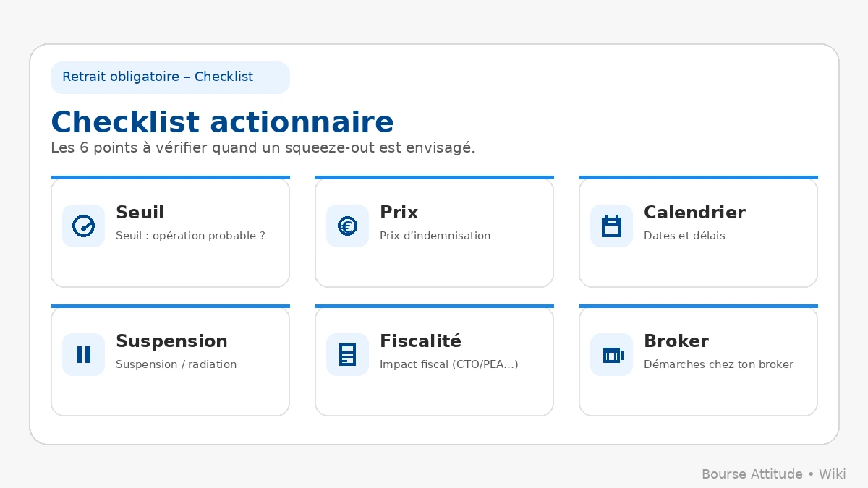Click 'Prix d'indemnisation' description
The width and height of the screenshot is (868, 488).
tap(435, 236)
